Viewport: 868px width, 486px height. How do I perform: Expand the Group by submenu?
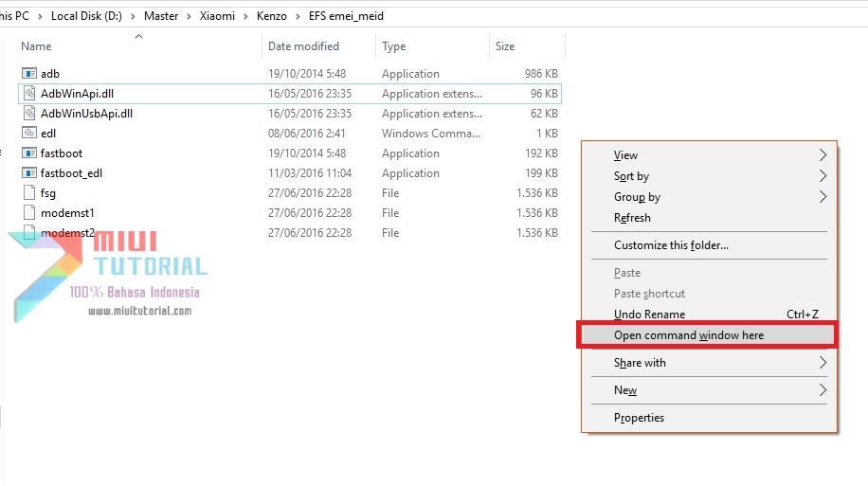click(x=823, y=197)
